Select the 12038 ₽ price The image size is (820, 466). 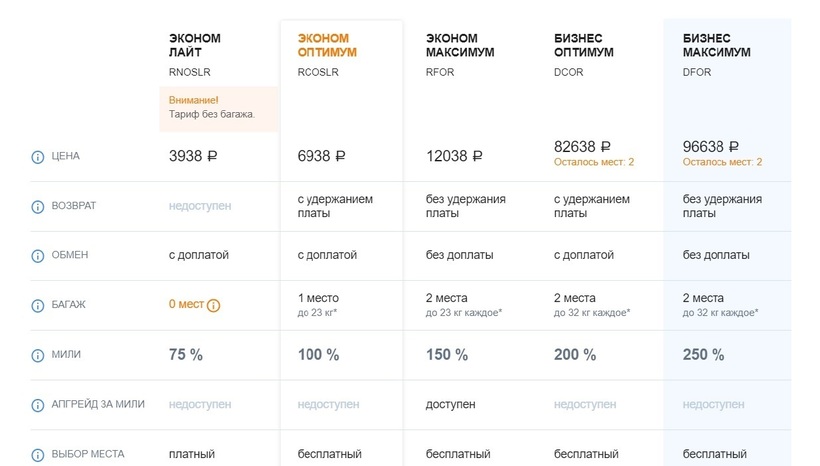coord(454,156)
